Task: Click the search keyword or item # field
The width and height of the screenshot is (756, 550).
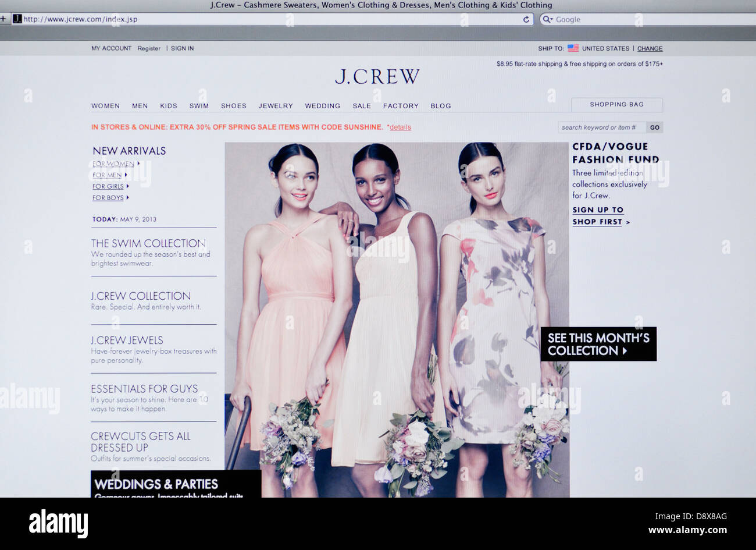Action: tap(602, 127)
